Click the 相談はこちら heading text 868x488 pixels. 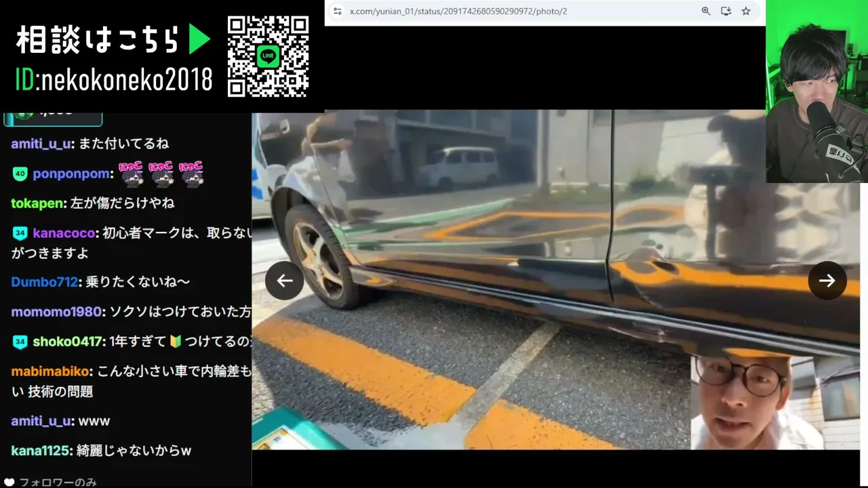click(x=98, y=41)
